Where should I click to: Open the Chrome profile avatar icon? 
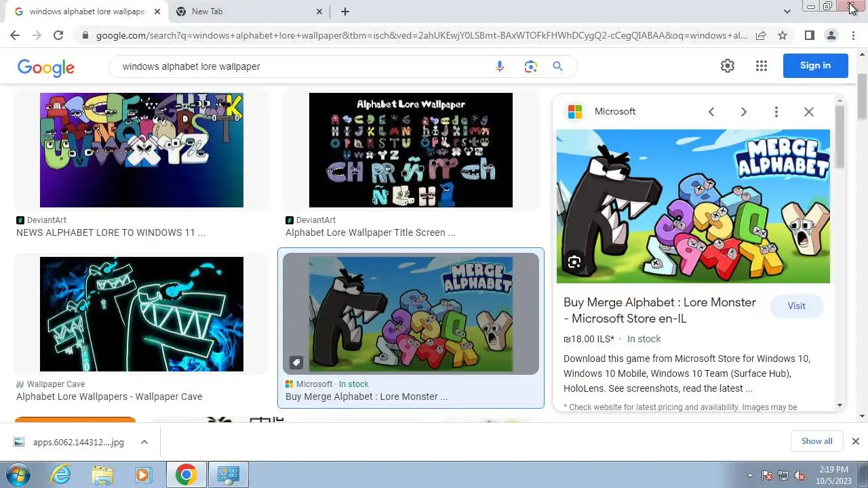click(831, 35)
